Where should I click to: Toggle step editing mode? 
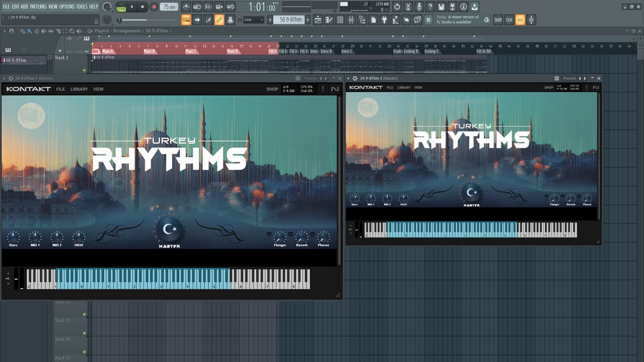[x=208, y=20]
